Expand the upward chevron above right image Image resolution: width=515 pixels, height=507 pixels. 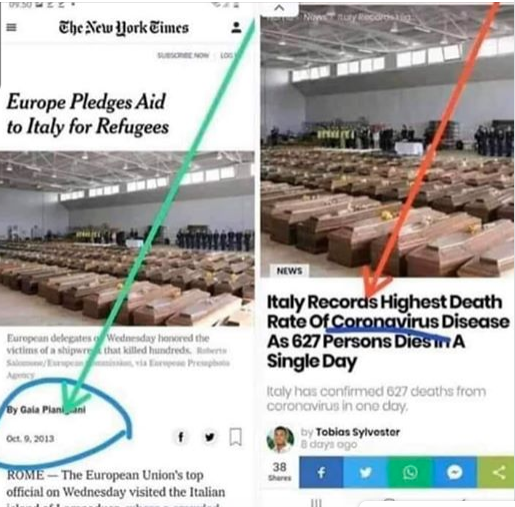[x=279, y=8]
